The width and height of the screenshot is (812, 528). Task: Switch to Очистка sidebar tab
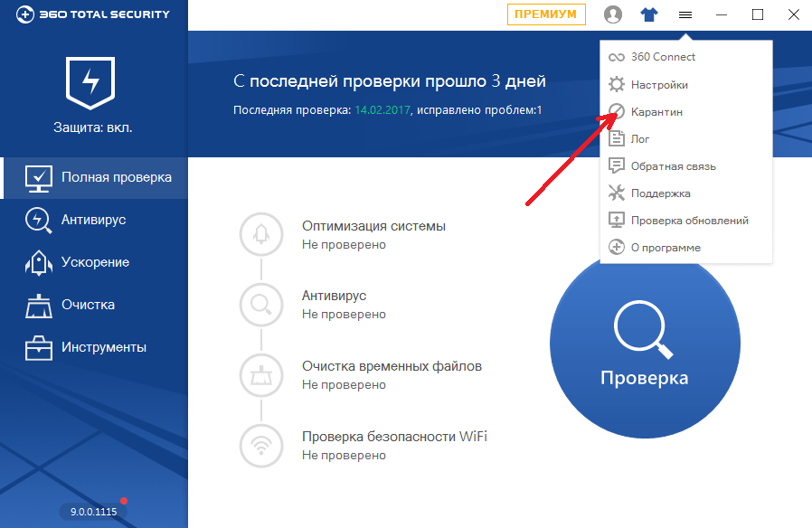pyautogui.click(x=94, y=305)
